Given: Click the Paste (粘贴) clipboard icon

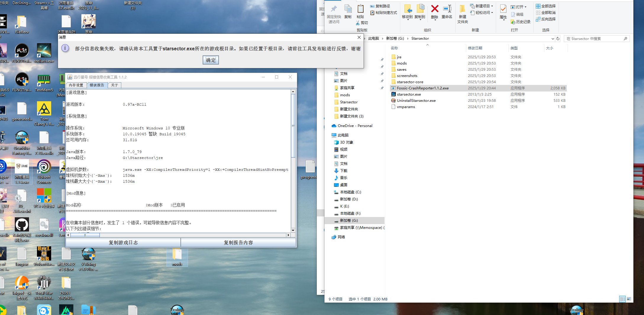Looking at the screenshot, I should 360,9.
